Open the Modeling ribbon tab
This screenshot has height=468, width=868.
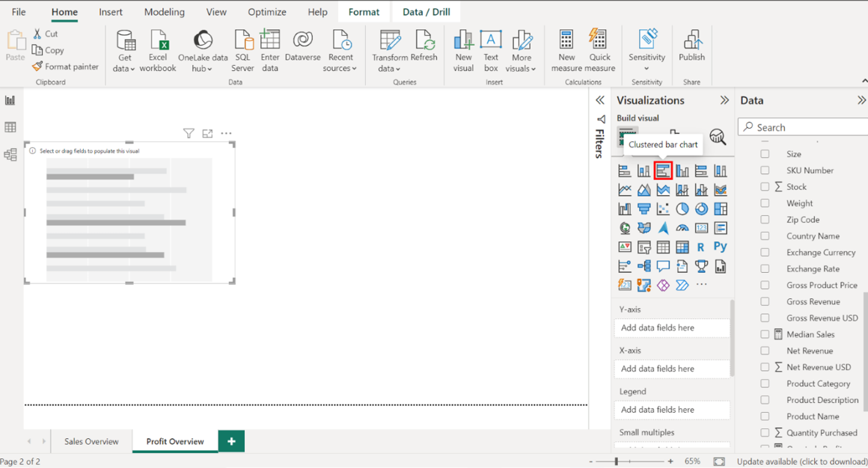tap(164, 12)
